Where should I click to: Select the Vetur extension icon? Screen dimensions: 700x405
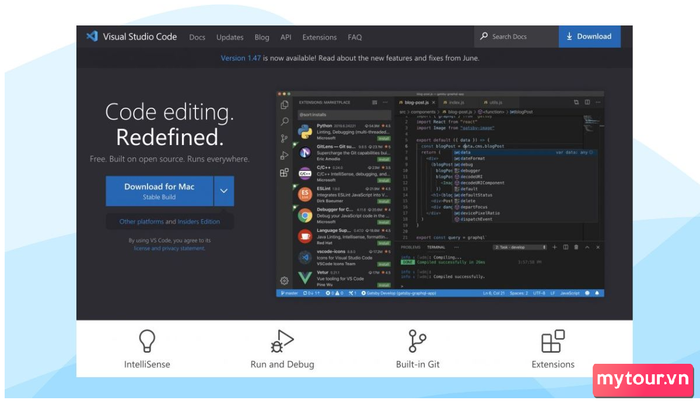pos(305,278)
